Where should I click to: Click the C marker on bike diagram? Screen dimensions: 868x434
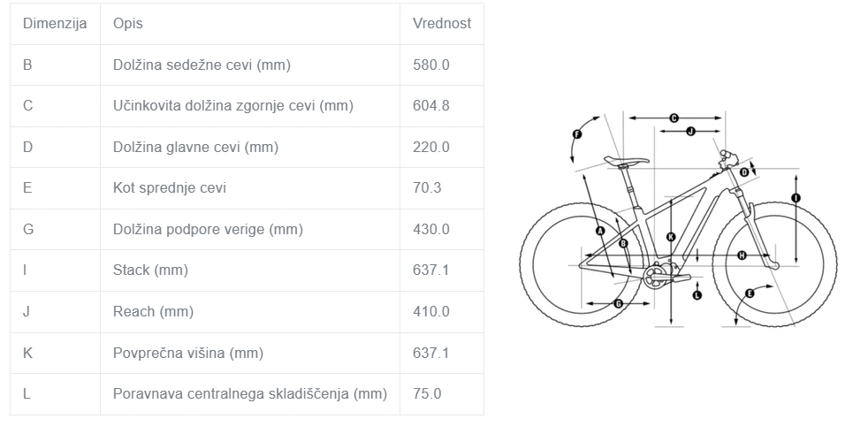674,118
